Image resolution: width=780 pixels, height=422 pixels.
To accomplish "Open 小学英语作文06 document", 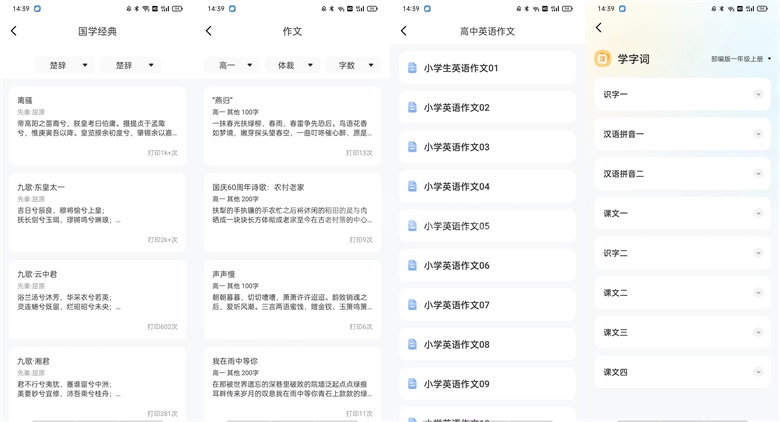I will tap(488, 265).
